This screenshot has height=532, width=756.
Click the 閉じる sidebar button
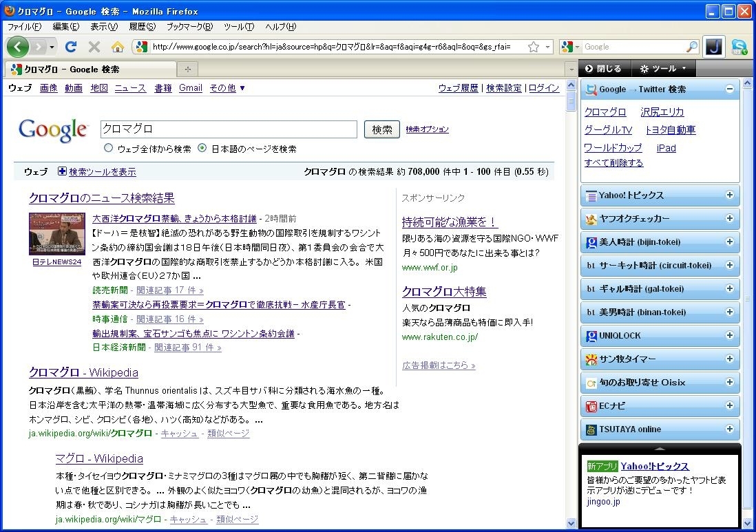603,68
